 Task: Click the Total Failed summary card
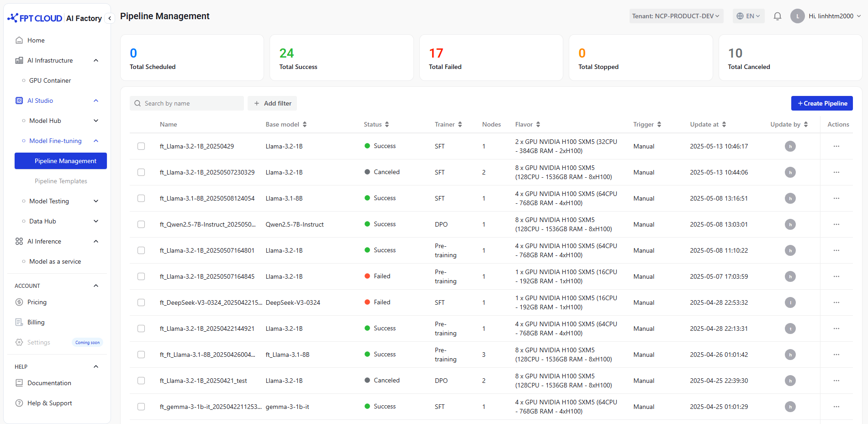[491, 58]
